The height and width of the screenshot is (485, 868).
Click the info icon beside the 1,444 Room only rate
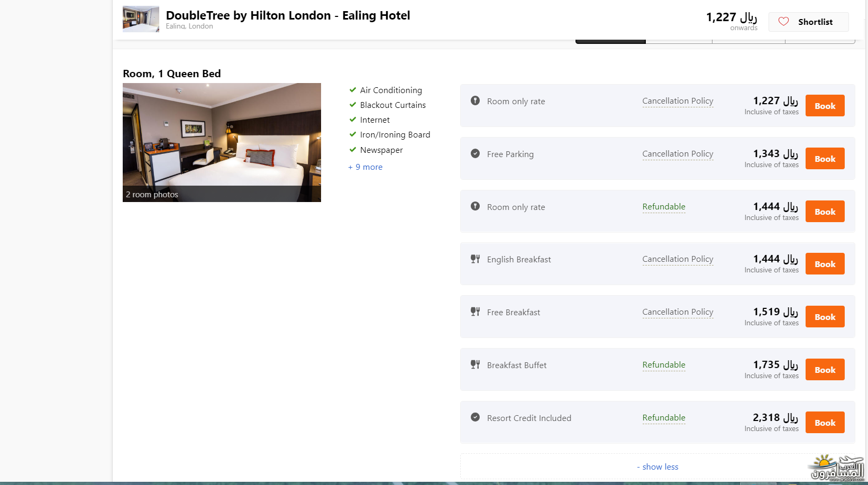tap(476, 206)
